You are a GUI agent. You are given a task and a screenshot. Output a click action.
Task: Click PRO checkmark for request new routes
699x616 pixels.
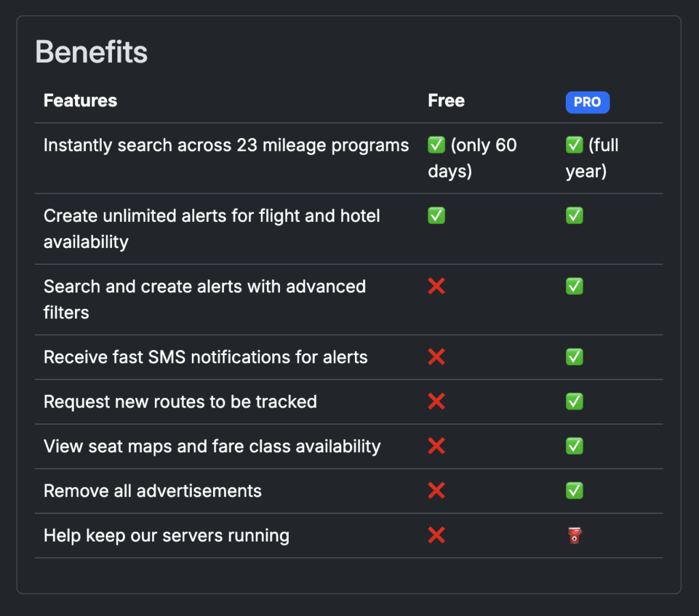pyautogui.click(x=574, y=401)
